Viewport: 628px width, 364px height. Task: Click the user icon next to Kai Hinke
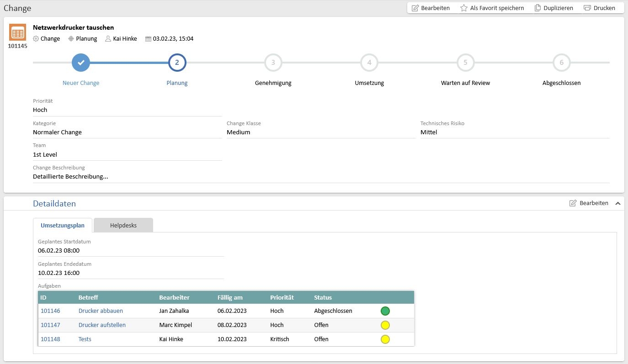(x=108, y=39)
